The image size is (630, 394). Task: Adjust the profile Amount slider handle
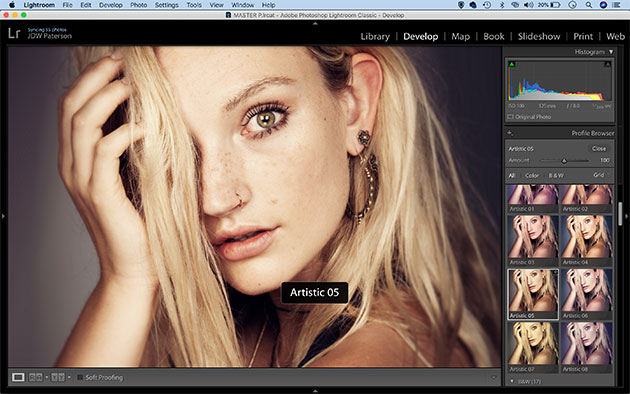coord(564,160)
